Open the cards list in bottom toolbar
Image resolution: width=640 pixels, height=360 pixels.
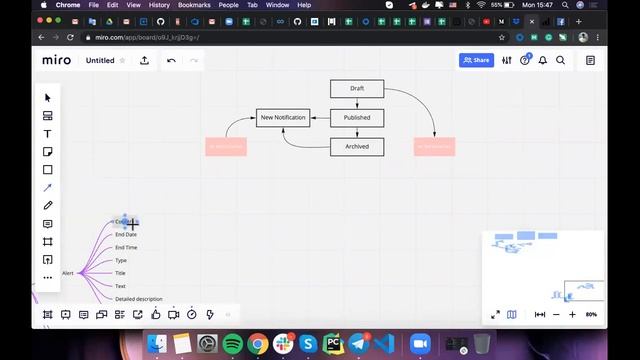point(120,315)
